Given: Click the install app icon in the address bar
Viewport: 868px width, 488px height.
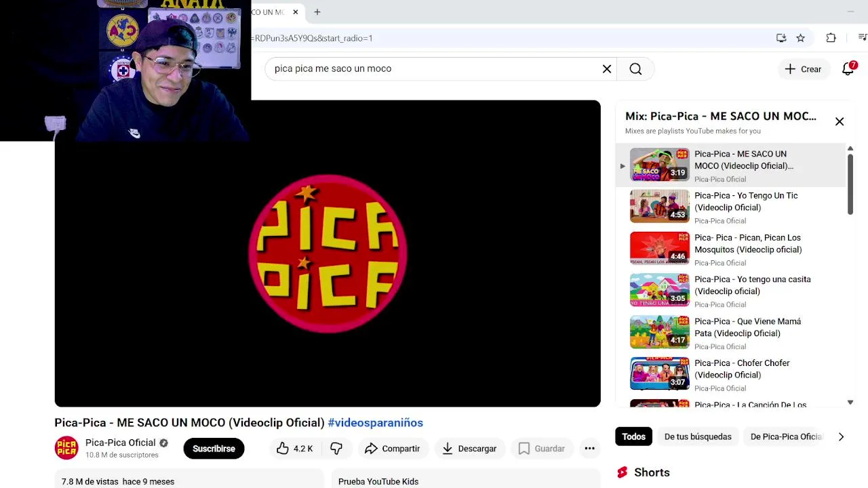Looking at the screenshot, I should coord(781,38).
